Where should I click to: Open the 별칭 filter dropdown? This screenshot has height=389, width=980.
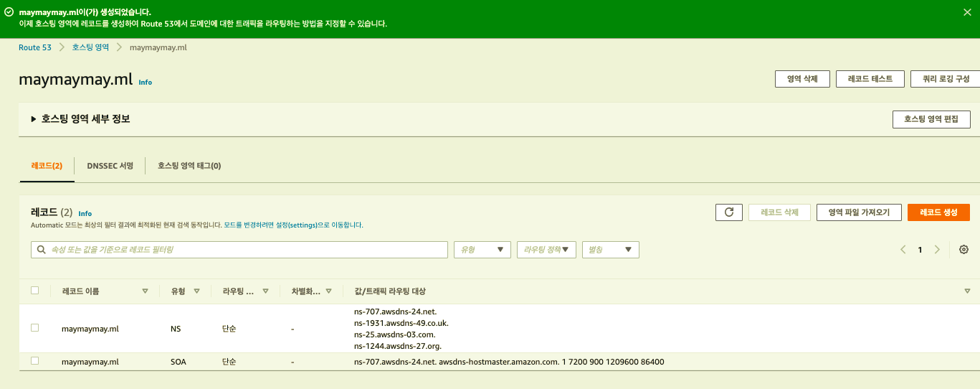[x=610, y=250]
